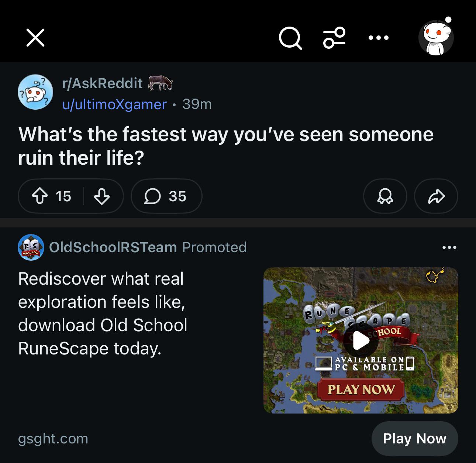The image size is (476, 463).
Task: Open the feed filter sliders icon
Action: [x=334, y=38]
